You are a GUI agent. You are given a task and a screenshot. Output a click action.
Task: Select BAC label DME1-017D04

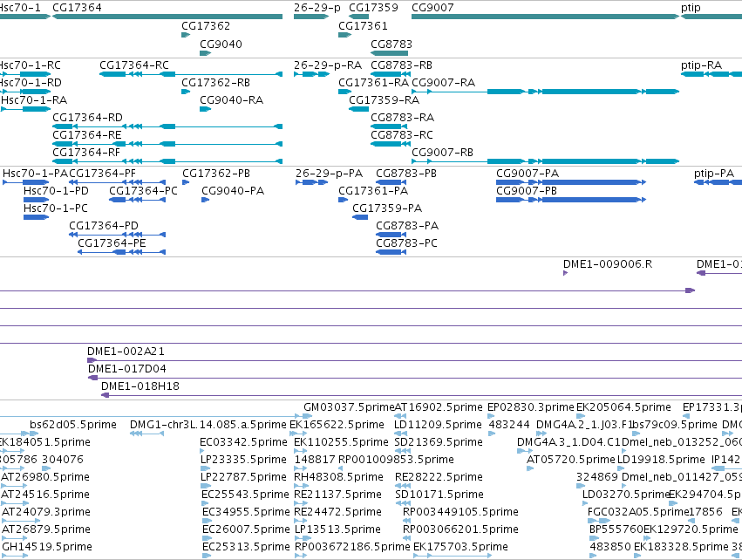tap(126, 369)
